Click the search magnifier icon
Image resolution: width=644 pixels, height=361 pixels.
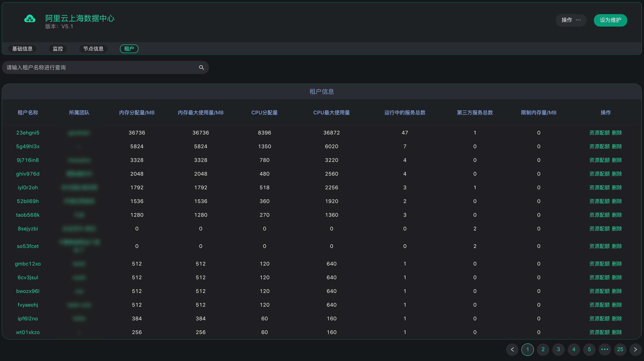coord(202,67)
